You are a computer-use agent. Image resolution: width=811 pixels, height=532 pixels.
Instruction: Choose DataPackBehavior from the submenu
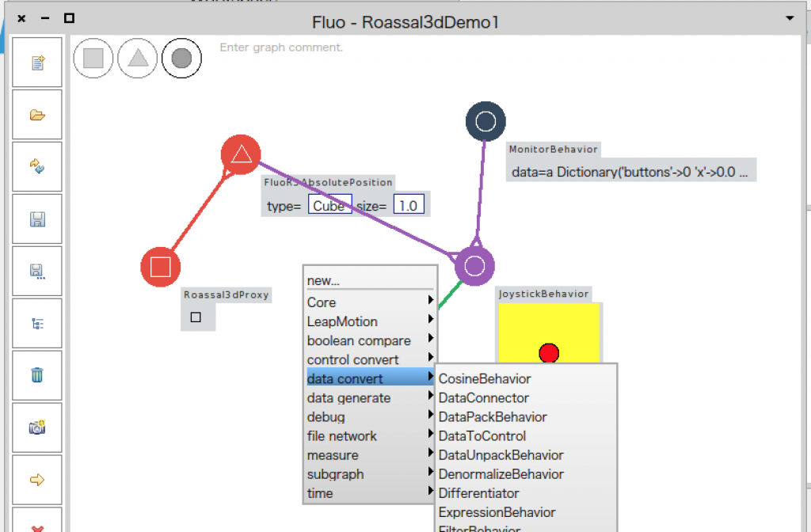pos(526,416)
